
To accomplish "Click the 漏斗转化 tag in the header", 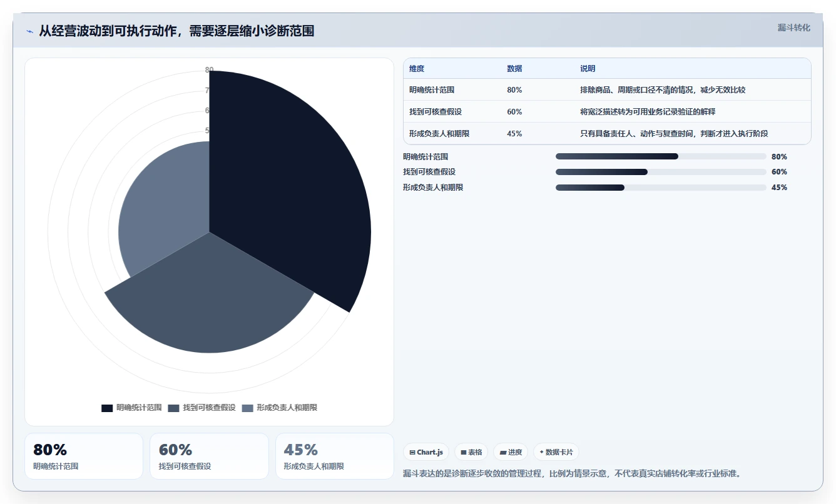I will pos(793,28).
